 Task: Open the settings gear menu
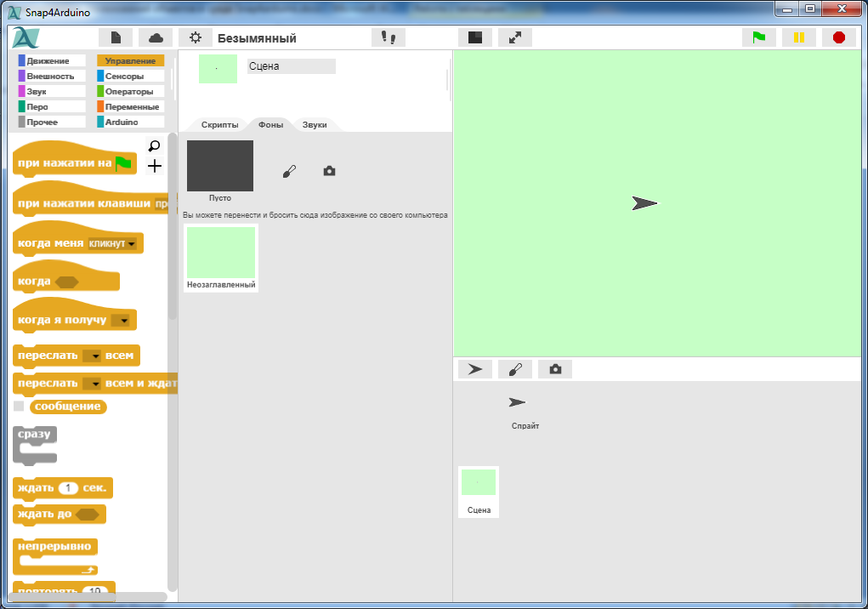point(196,37)
